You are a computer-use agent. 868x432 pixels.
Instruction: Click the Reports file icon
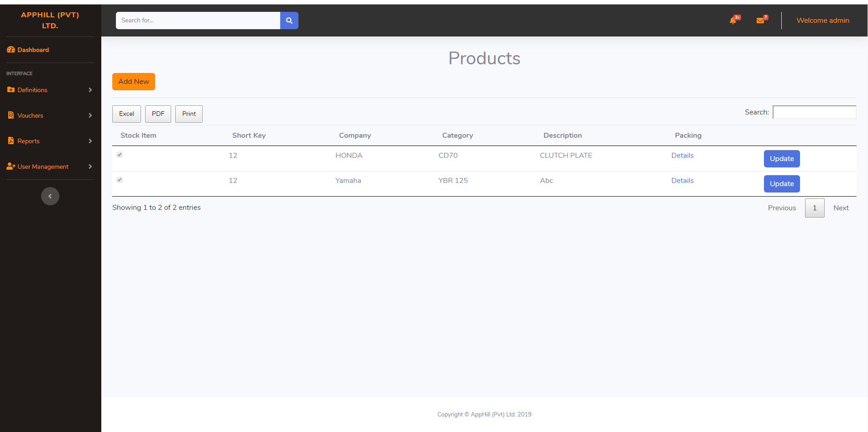coord(11,141)
